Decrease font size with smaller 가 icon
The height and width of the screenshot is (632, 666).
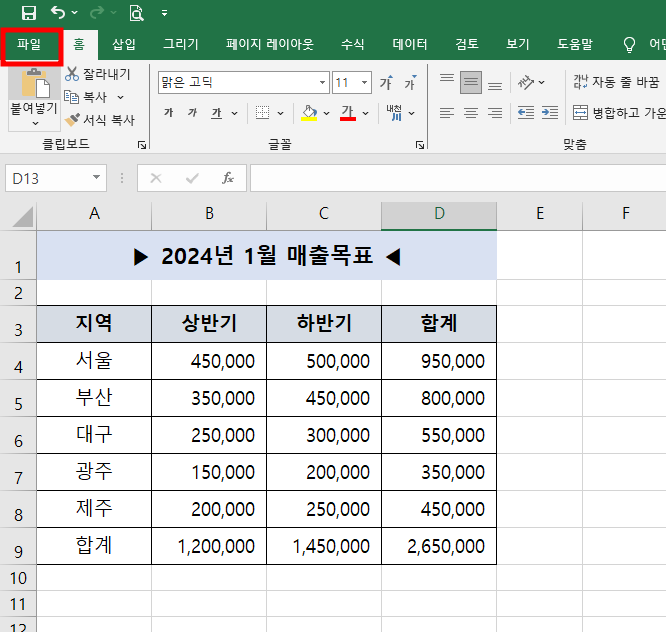(410, 82)
